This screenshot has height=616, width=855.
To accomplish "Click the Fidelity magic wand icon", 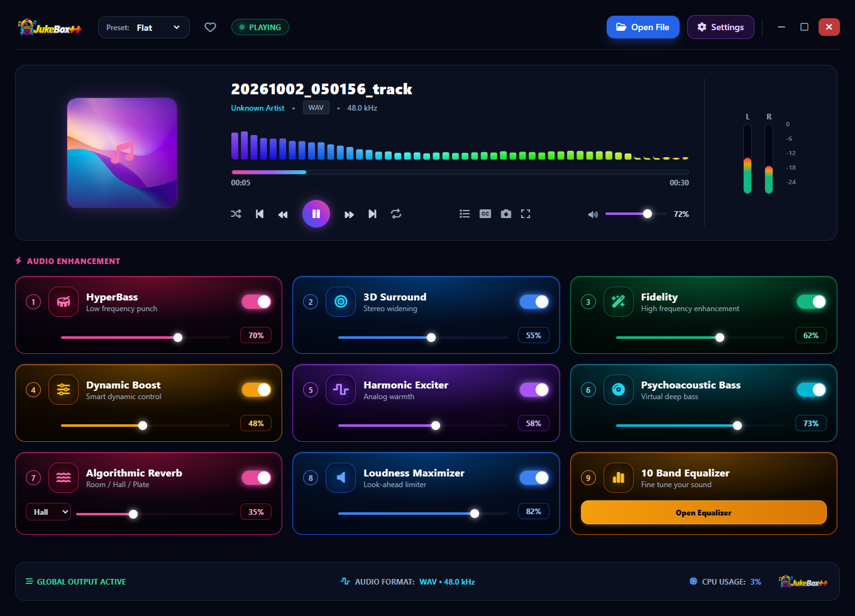I will 619,302.
